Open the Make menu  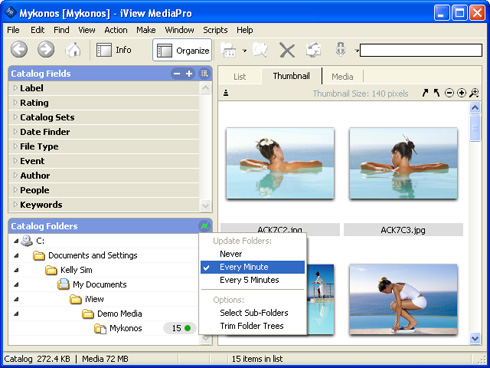coord(146,30)
